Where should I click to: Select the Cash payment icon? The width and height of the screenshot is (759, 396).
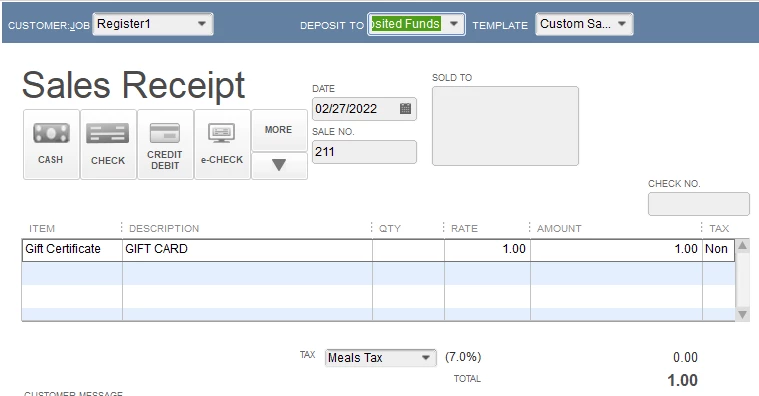pyautogui.click(x=51, y=144)
